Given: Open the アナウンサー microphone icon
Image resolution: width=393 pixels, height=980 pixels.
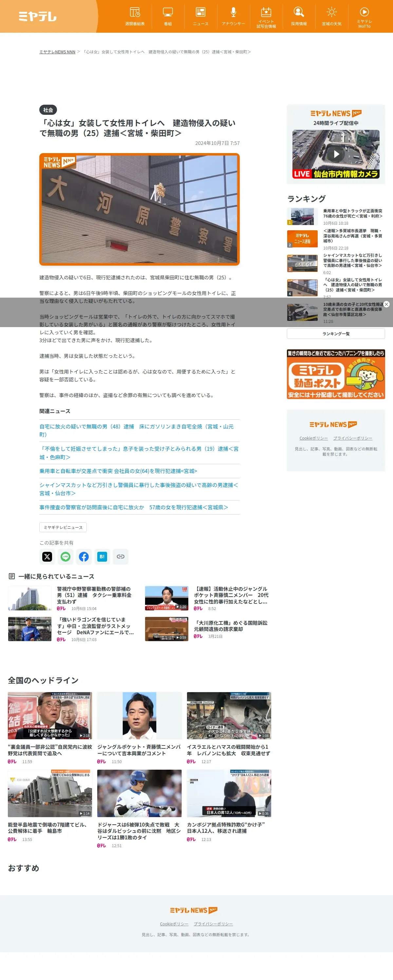Looking at the screenshot, I should point(234,16).
